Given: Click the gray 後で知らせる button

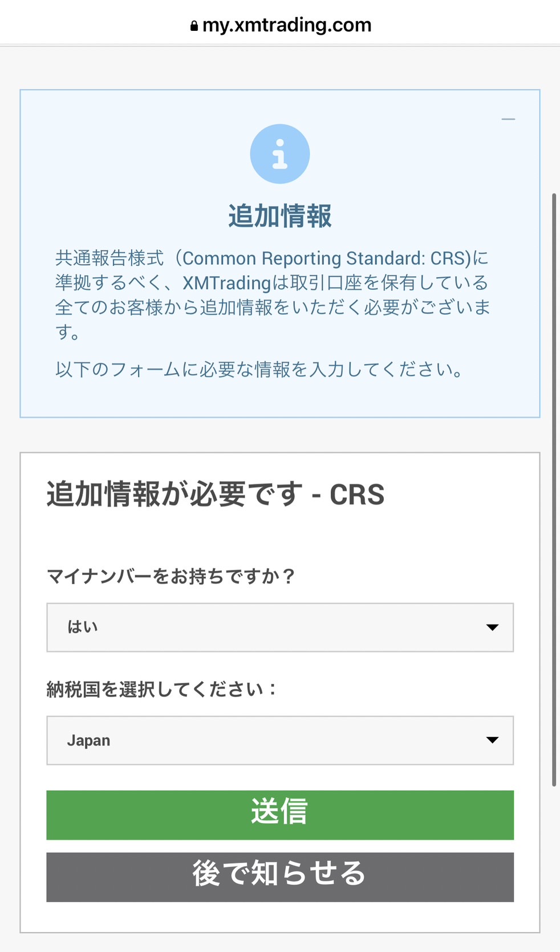Looking at the screenshot, I should point(280,877).
